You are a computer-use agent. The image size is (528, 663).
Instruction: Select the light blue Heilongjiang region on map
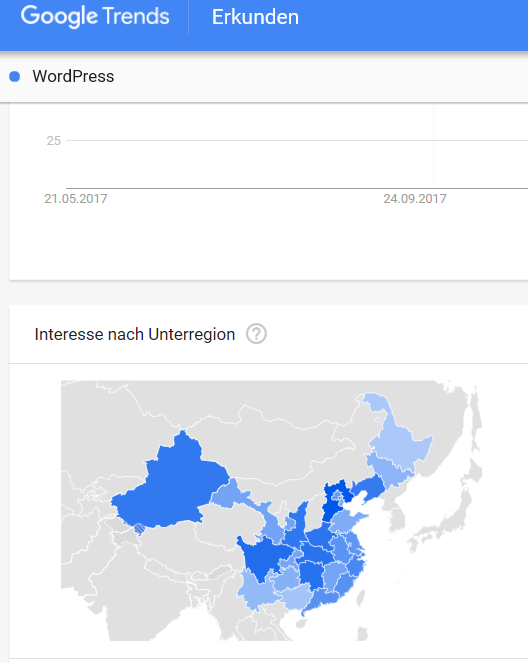[399, 444]
